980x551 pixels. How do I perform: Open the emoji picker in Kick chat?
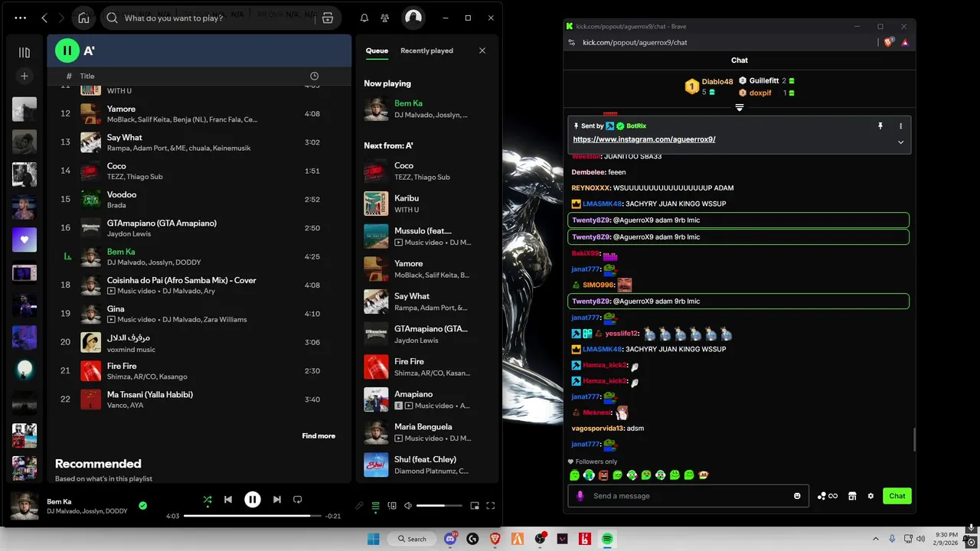(797, 496)
